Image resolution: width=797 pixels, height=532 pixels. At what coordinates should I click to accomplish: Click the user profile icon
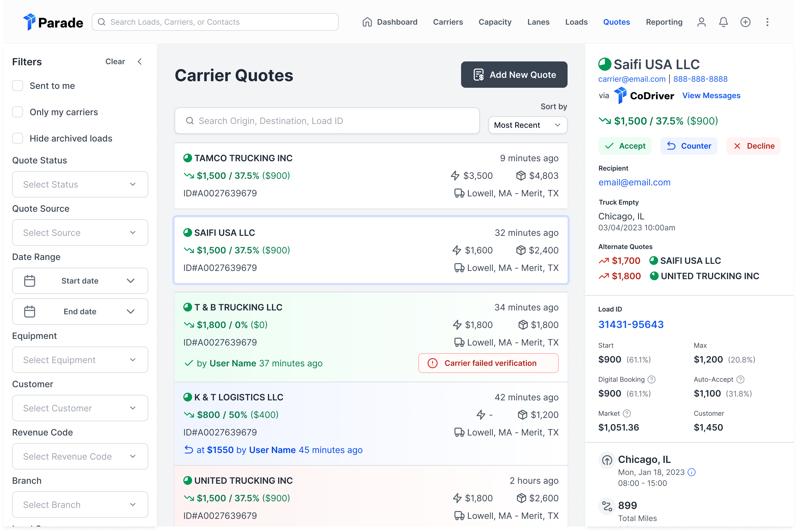(701, 22)
